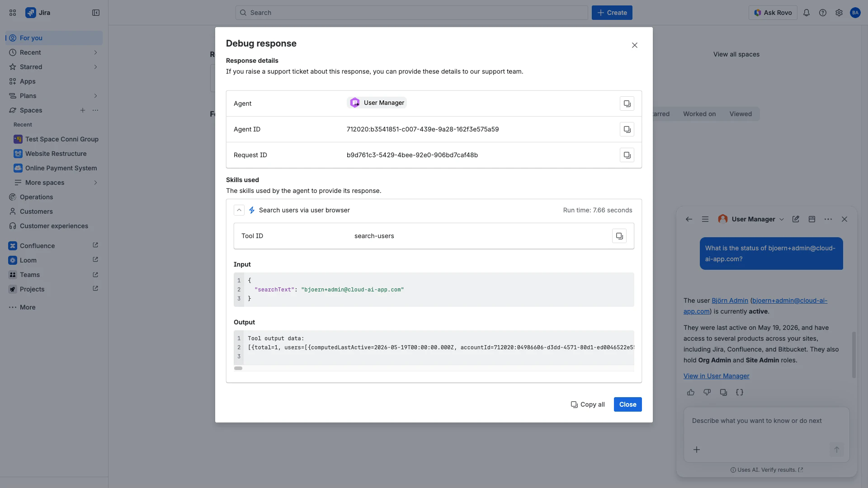Screen dimensions: 868x488
Task: Select For you in sidebar
Action: tap(54, 38)
